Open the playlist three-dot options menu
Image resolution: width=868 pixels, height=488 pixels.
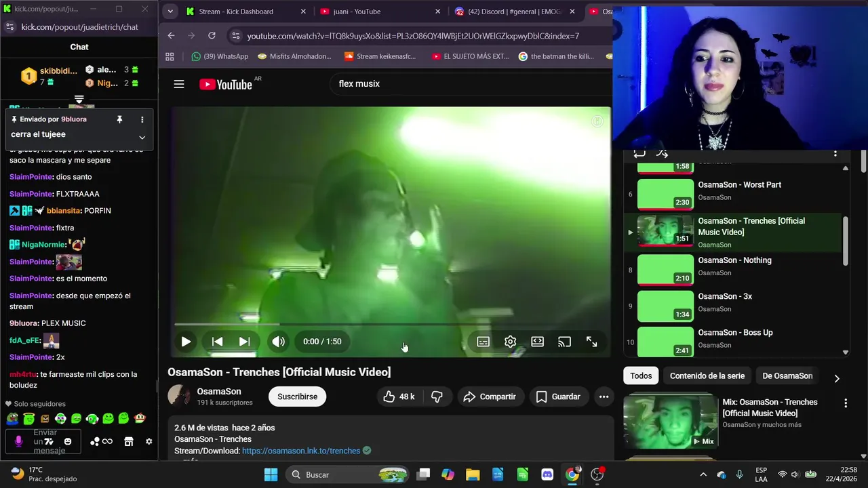pos(835,153)
